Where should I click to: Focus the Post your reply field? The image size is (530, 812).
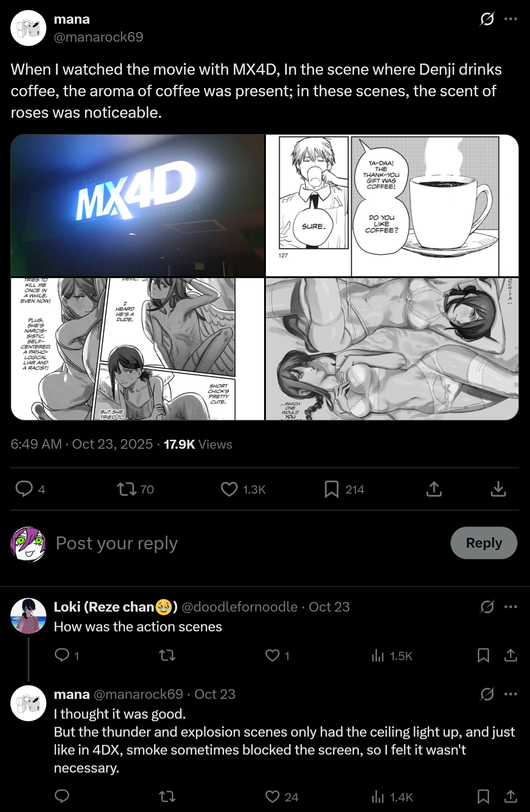tap(248, 543)
